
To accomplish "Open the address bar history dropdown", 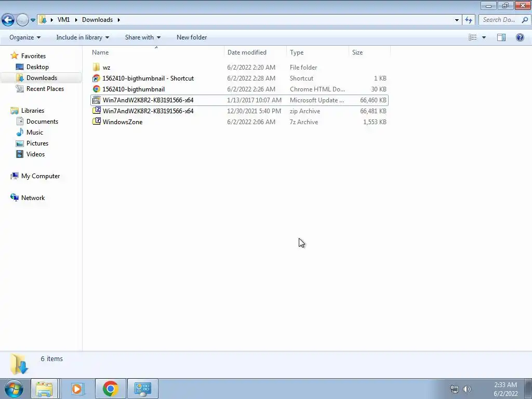I will point(457,20).
